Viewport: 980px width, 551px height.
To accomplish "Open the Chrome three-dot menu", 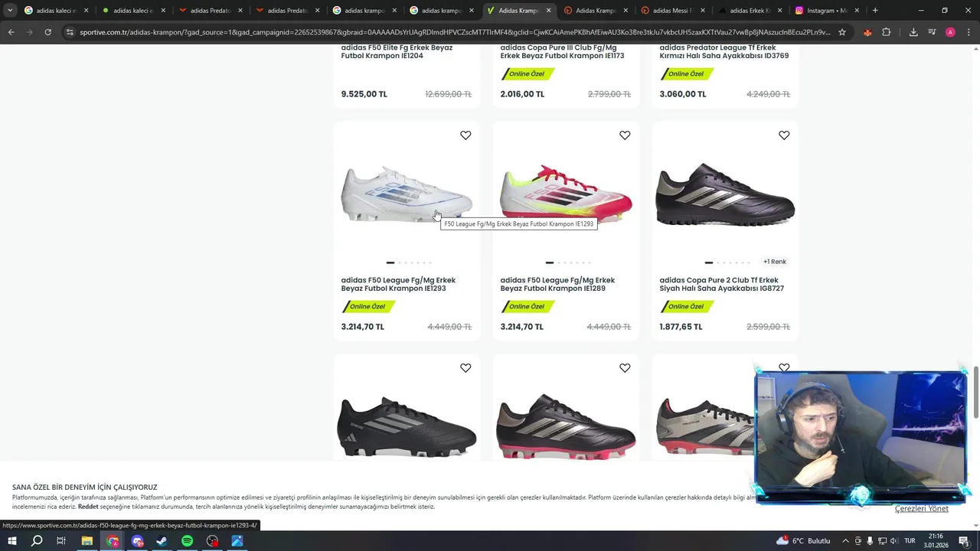I will coord(969,32).
